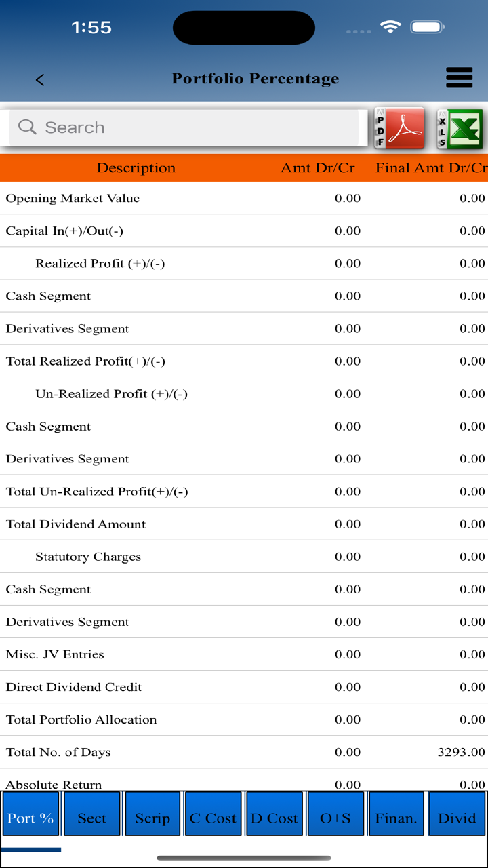488x868 pixels.
Task: Select the Total Dividend Amount row
Action: coord(244,524)
